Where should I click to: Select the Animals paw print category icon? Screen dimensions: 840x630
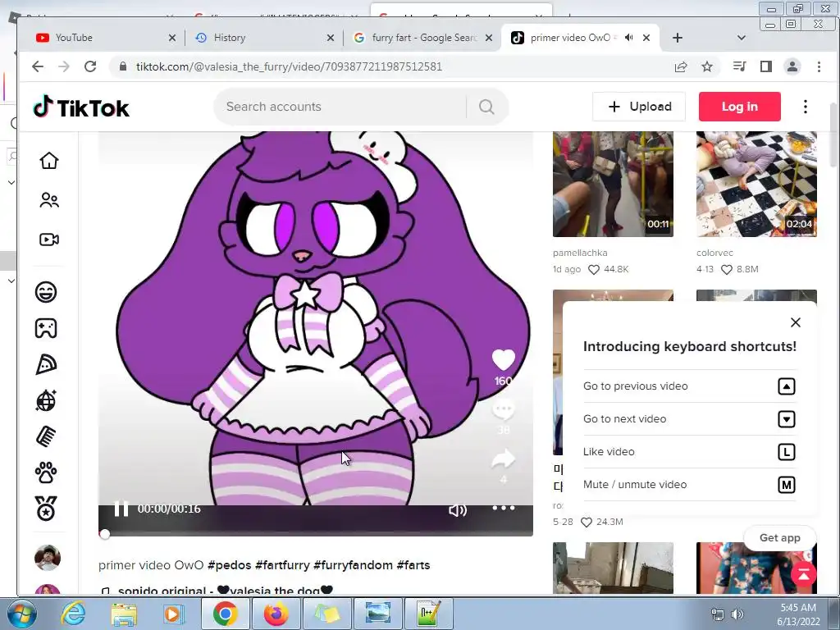pyautogui.click(x=46, y=472)
